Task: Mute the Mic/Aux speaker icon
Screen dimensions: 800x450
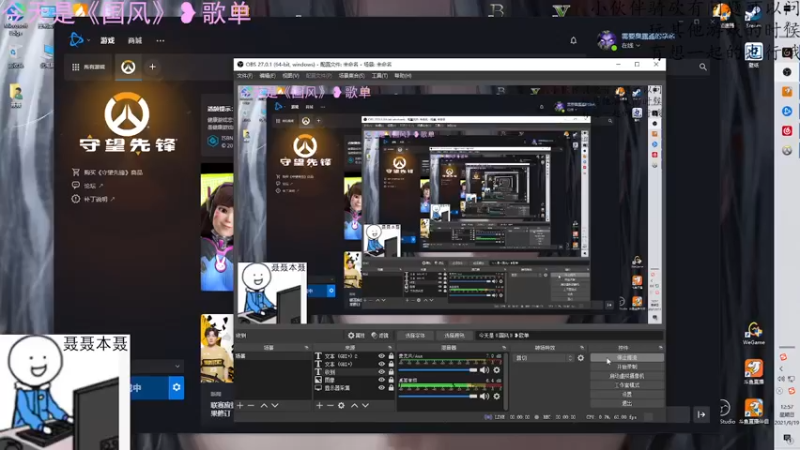Action: coord(484,370)
